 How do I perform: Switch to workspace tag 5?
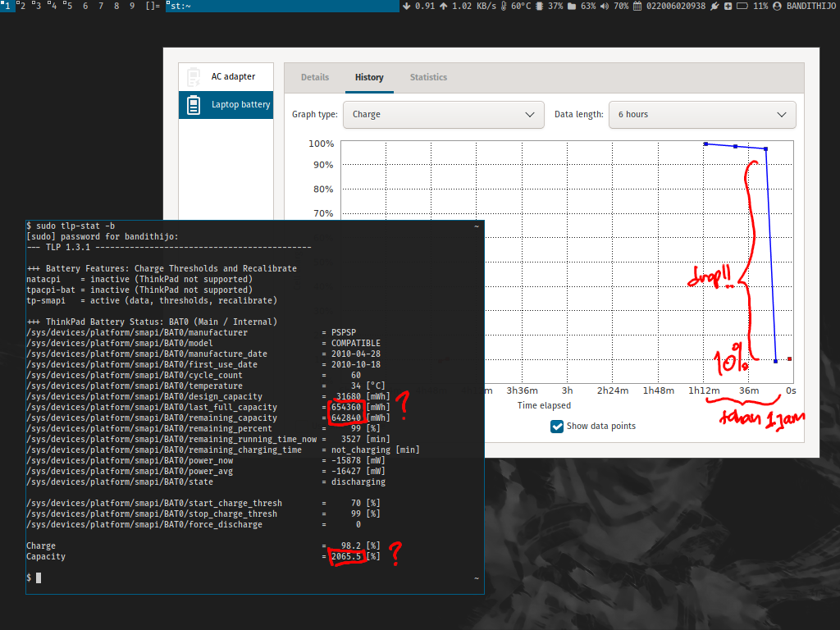point(68,6)
